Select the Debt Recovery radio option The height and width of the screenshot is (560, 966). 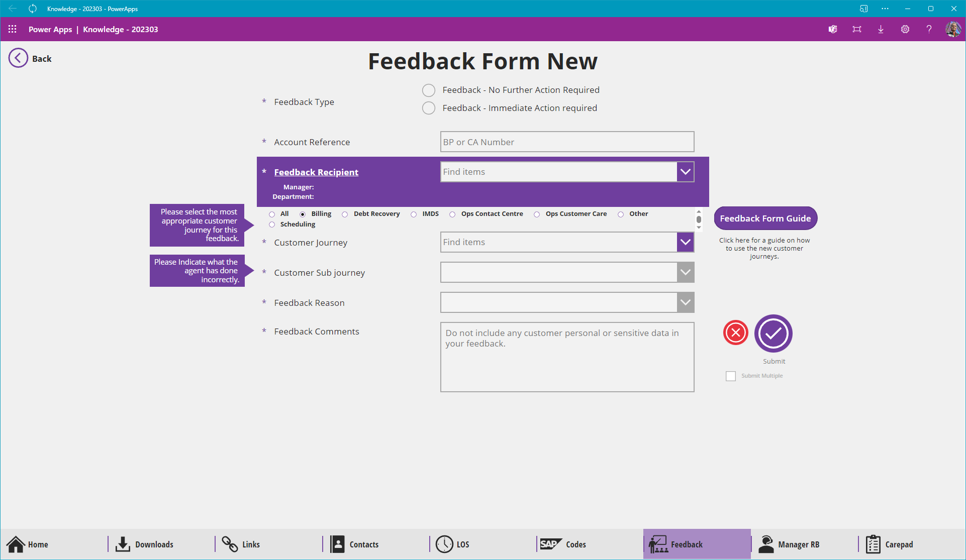point(345,214)
